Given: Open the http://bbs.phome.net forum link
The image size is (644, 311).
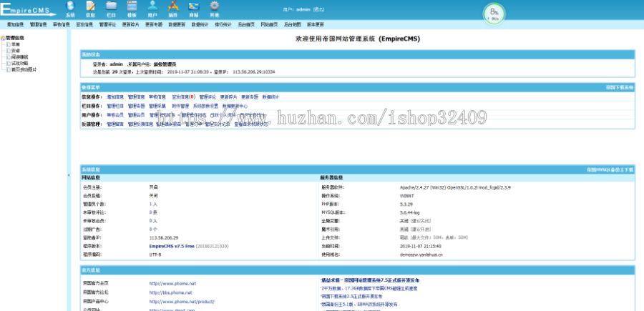Looking at the screenshot, I should [x=170, y=292].
